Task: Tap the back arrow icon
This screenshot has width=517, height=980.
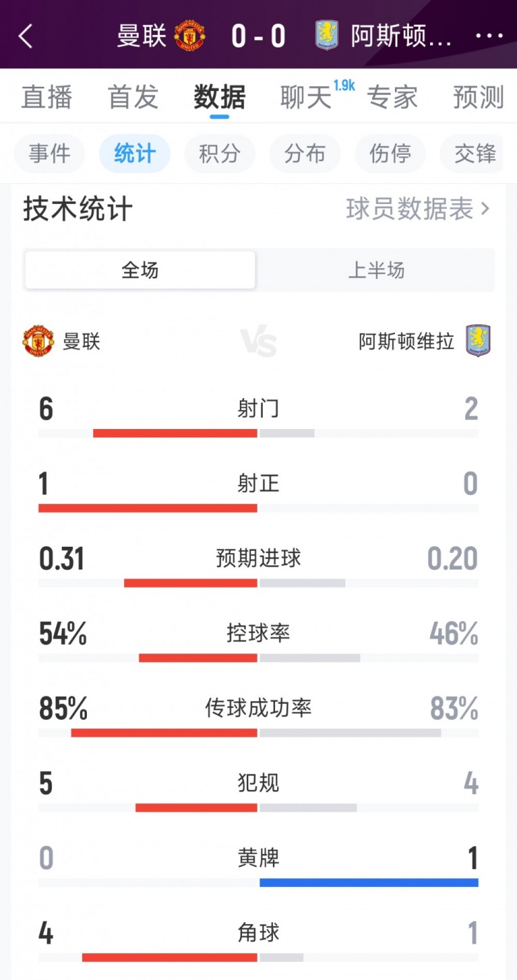Action: click(26, 36)
